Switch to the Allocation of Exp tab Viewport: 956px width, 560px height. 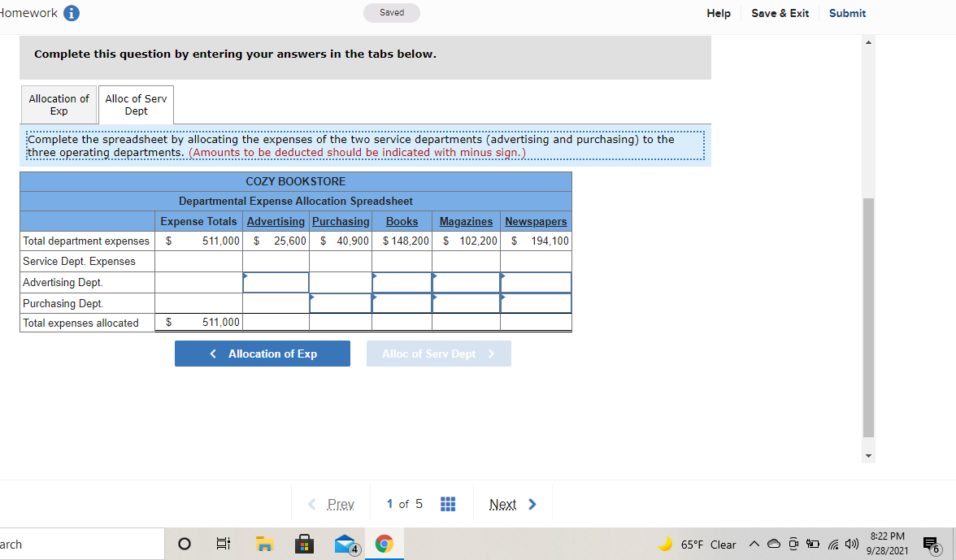pyautogui.click(x=58, y=104)
